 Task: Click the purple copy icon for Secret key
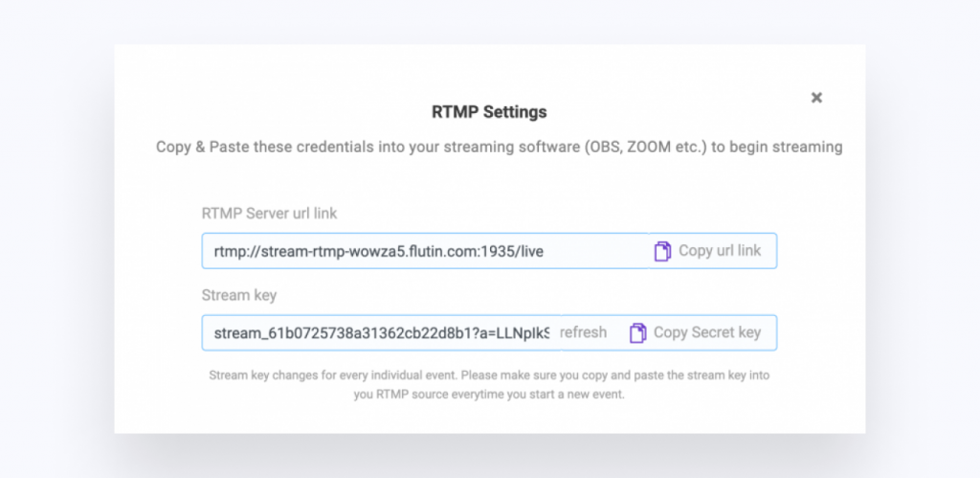[637, 332]
